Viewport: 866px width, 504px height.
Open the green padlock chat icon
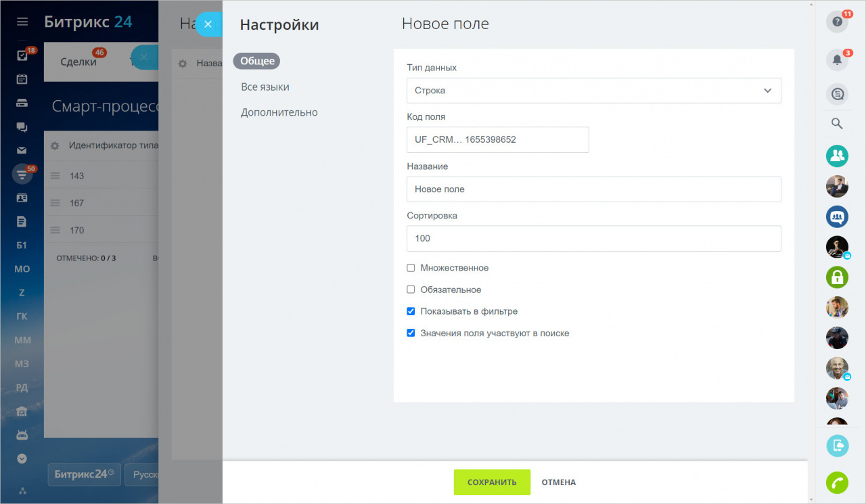point(838,277)
